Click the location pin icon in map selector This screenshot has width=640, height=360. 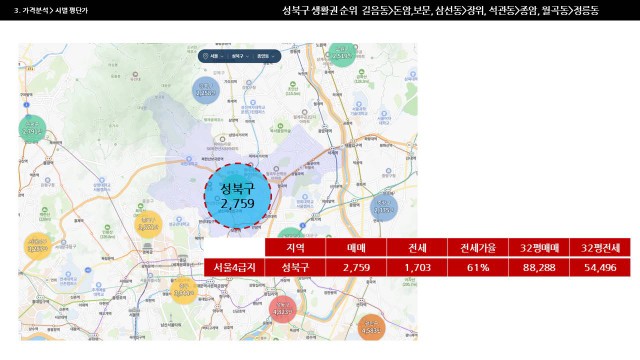coord(205,56)
